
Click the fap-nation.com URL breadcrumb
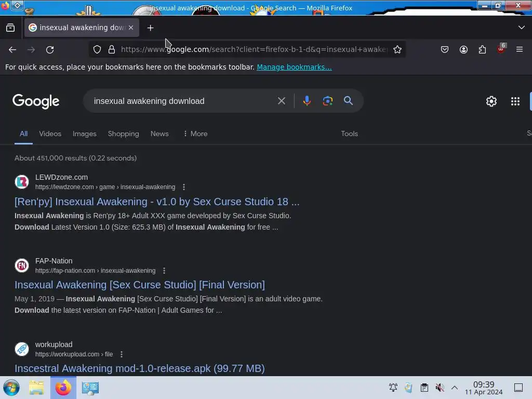pos(96,271)
